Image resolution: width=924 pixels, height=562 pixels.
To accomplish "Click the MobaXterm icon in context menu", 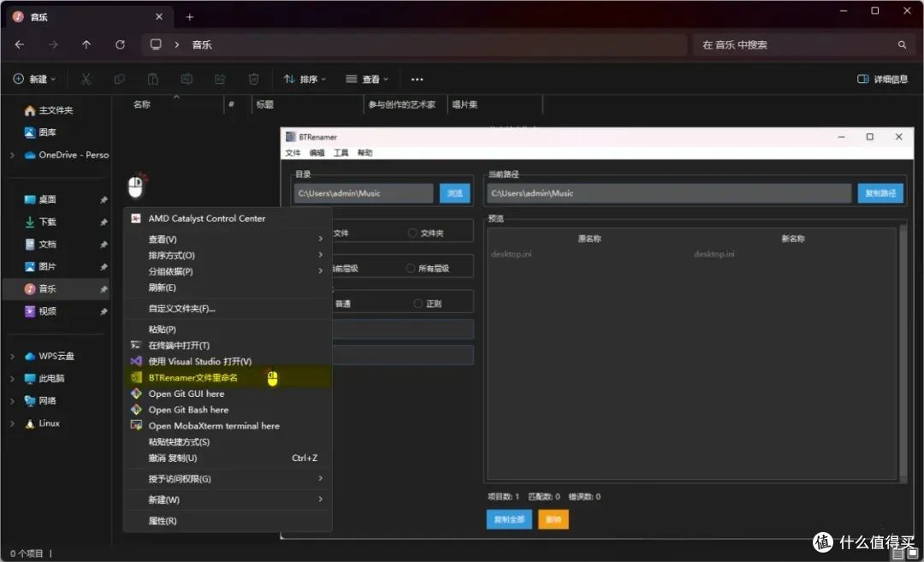I will [x=136, y=425].
